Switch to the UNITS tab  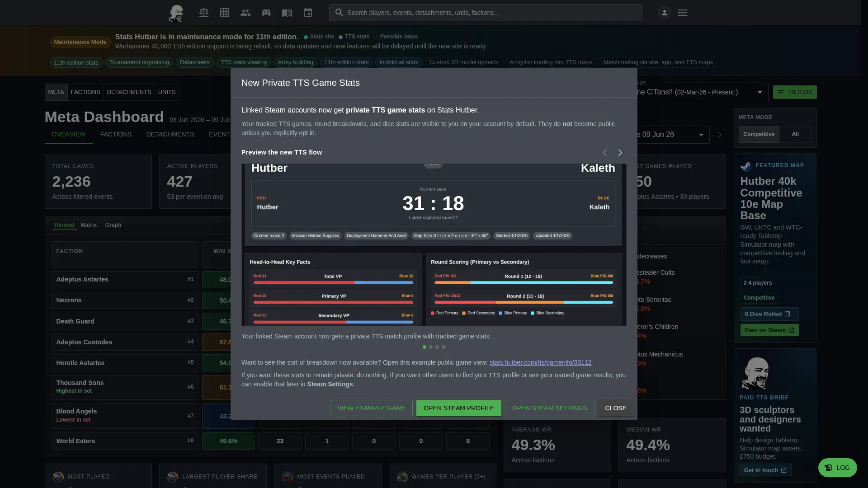(x=167, y=92)
